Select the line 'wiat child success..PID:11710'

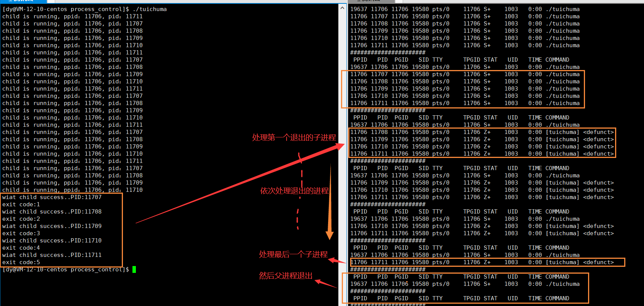click(52, 241)
